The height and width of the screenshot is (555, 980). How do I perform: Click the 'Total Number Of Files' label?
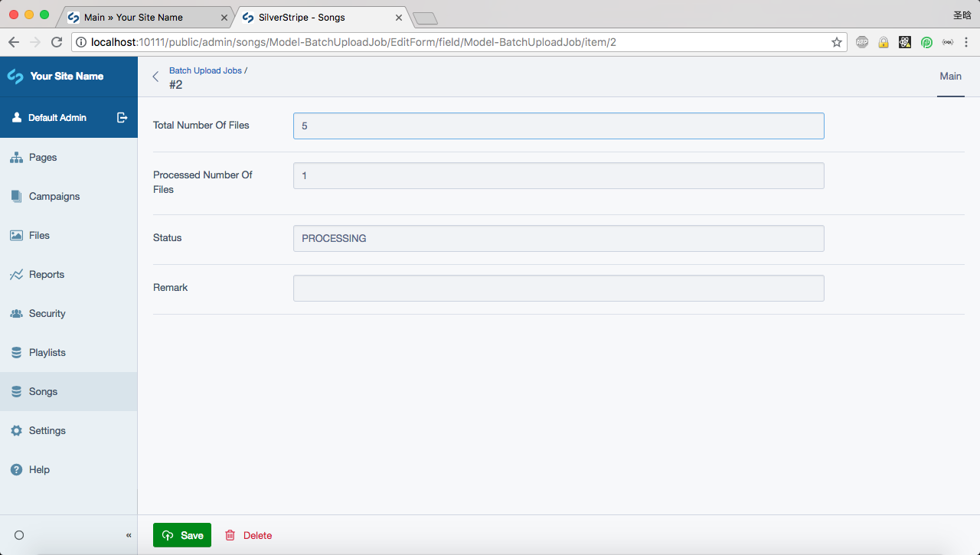point(201,126)
